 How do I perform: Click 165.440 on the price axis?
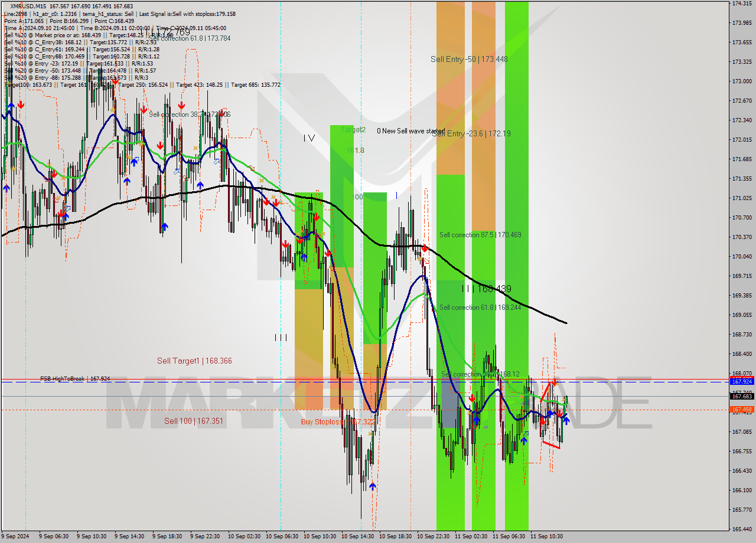[x=742, y=529]
